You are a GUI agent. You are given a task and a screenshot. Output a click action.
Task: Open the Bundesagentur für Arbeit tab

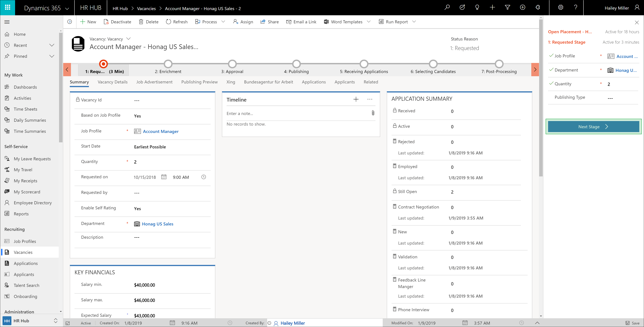[268, 82]
